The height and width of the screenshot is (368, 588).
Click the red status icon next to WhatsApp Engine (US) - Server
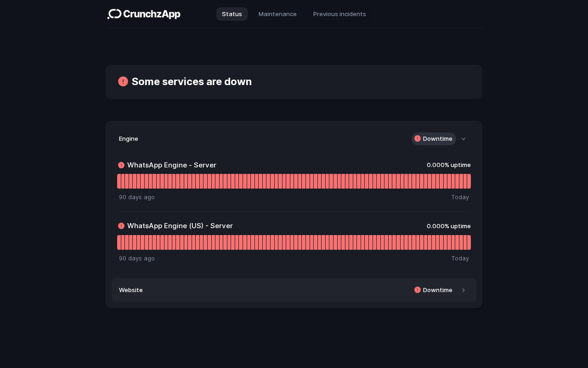(121, 226)
